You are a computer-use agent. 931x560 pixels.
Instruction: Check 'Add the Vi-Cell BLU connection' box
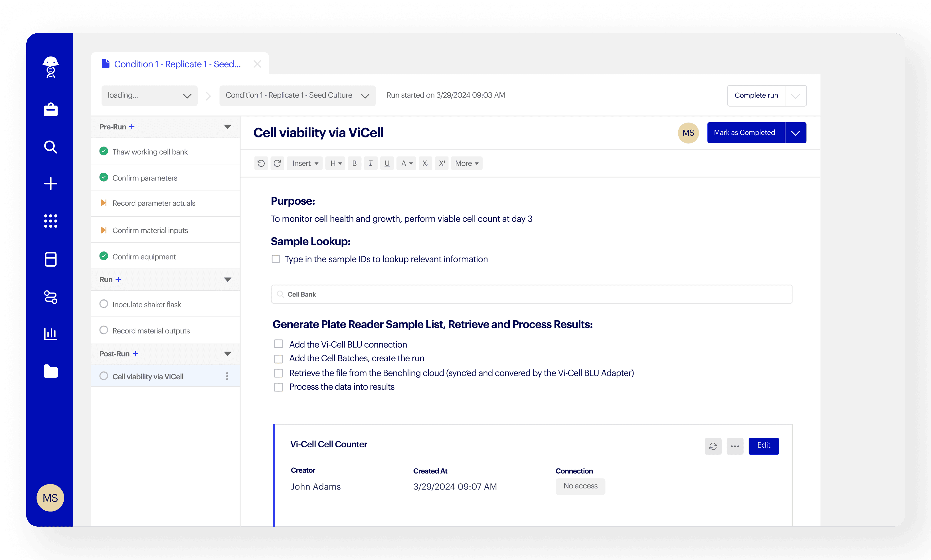278,344
